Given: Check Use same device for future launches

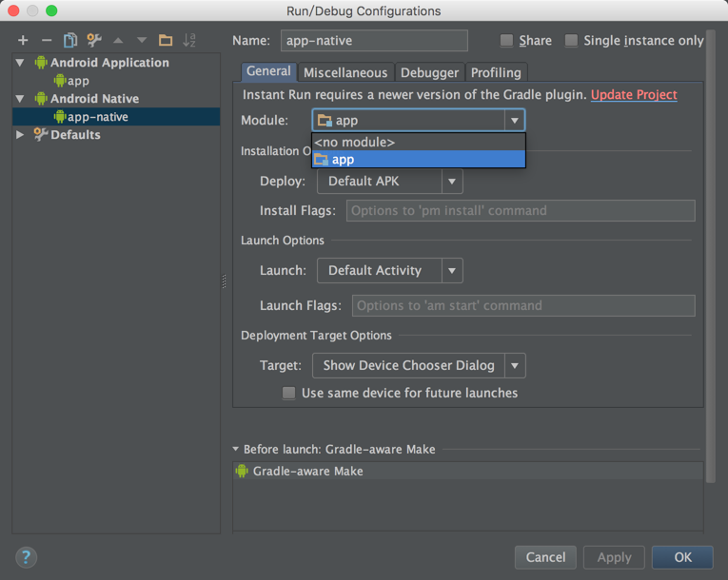Looking at the screenshot, I should tap(288, 393).
